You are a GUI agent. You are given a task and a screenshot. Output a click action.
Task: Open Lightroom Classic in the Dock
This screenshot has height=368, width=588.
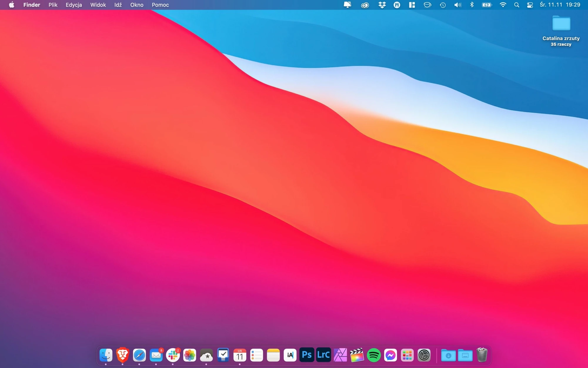(323, 355)
